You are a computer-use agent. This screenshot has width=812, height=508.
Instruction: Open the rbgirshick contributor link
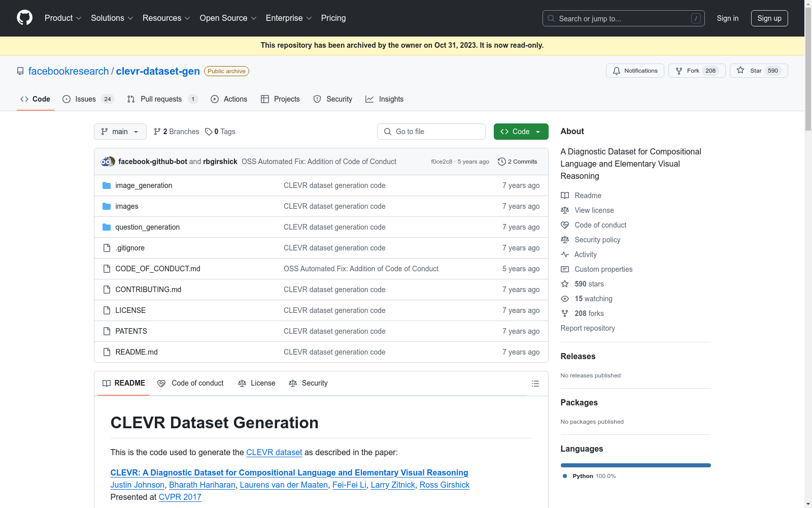click(220, 162)
